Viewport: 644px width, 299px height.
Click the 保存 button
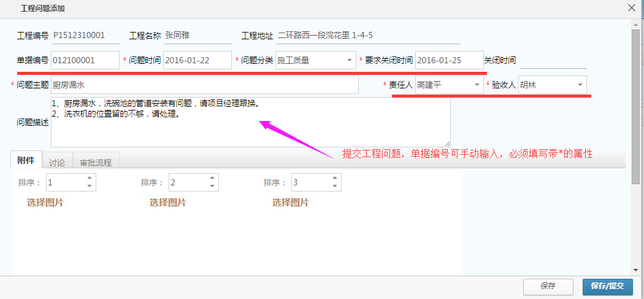click(x=548, y=286)
